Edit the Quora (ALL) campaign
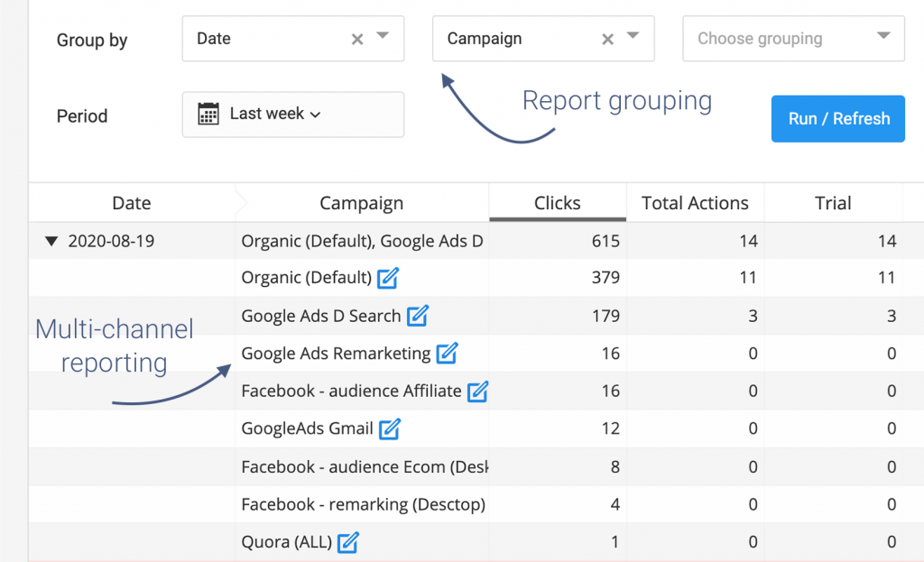Viewport: 924px width, 562px height. pyautogui.click(x=349, y=543)
